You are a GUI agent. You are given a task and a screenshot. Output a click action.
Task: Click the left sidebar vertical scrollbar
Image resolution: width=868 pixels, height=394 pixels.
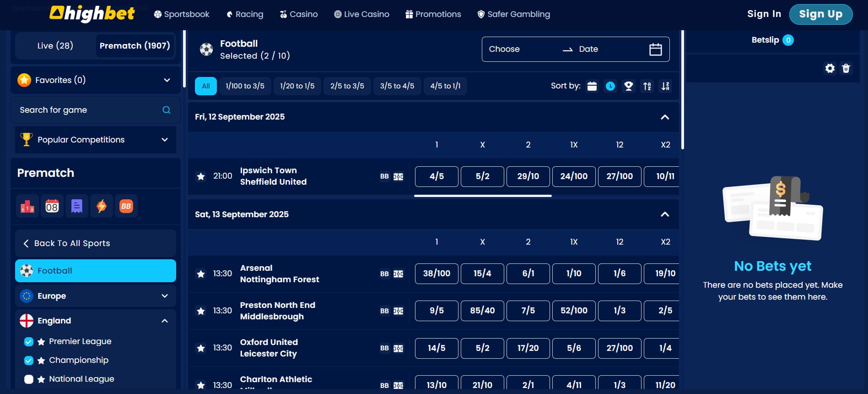pyautogui.click(x=184, y=59)
